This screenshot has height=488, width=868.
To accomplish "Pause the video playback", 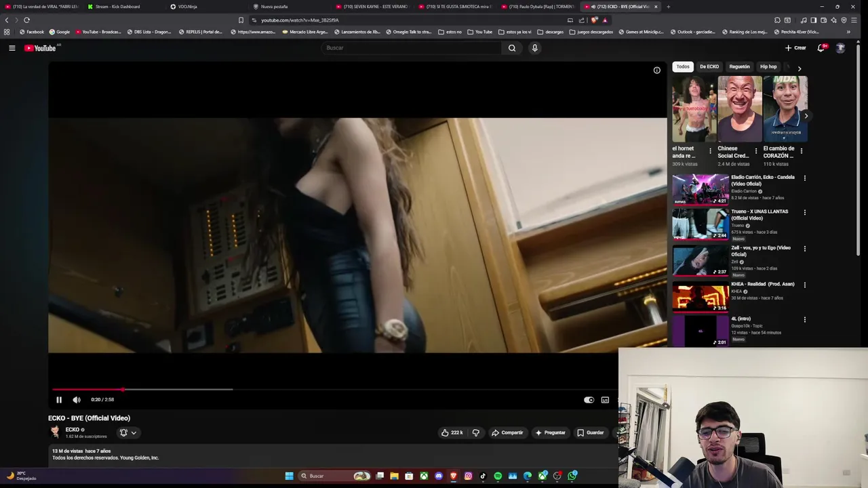I will pos(59,400).
